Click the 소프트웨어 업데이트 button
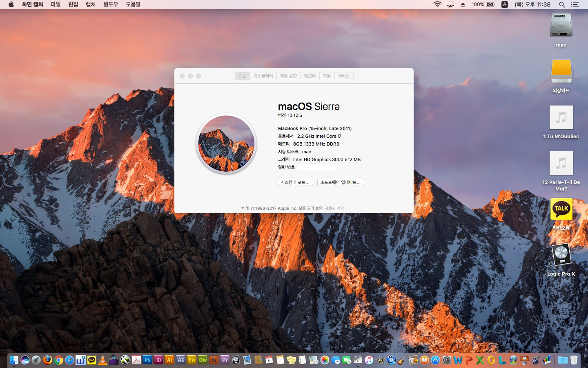Image resolution: width=588 pixels, height=368 pixels. pos(340,182)
